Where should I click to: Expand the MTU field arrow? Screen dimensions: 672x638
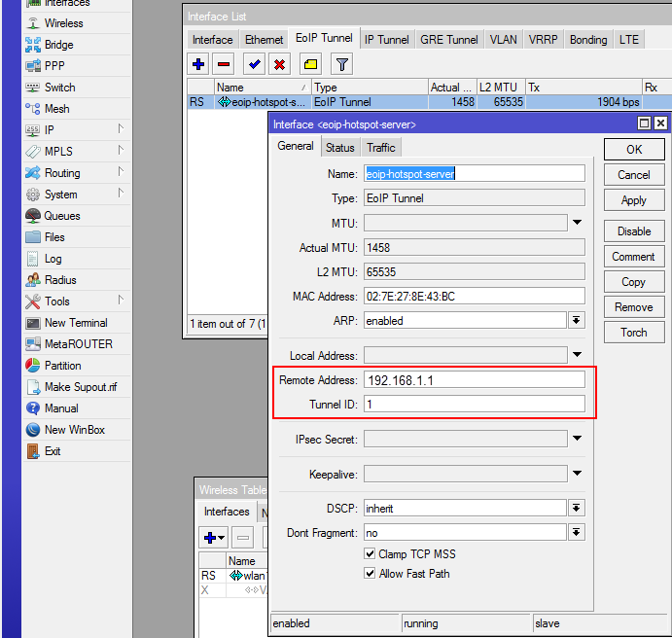(577, 223)
